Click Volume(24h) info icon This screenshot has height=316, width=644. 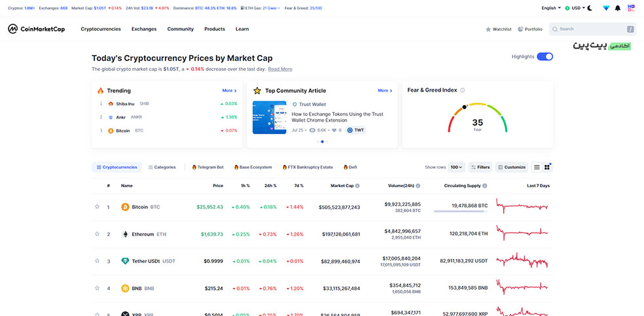418,186
